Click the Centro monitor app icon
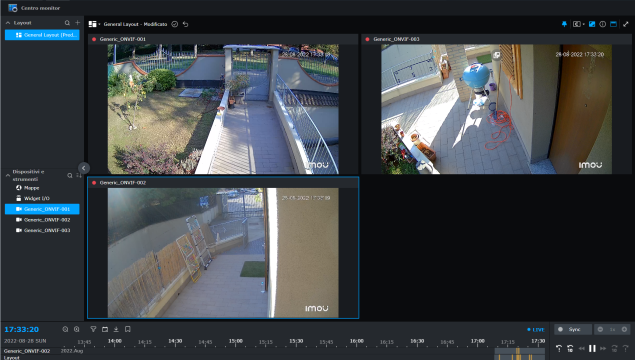 point(13,8)
